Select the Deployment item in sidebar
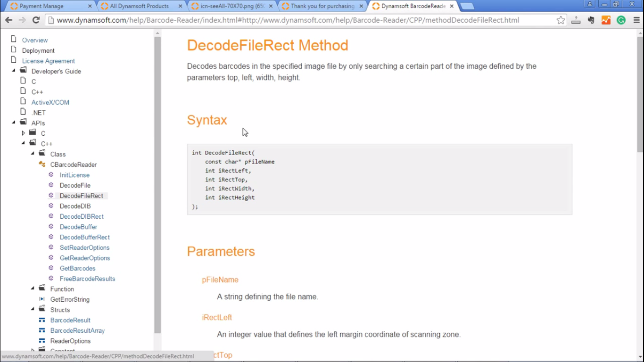Viewport: 644px width, 362px height. [38, 50]
